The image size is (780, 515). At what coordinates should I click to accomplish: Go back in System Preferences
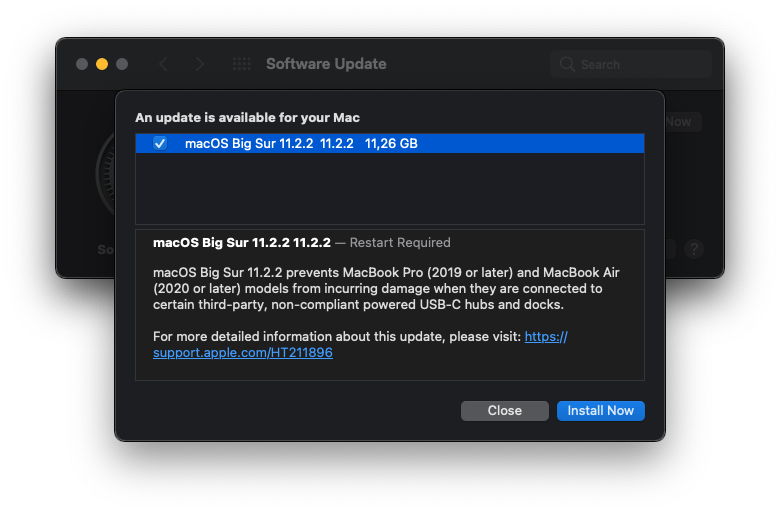pos(164,64)
